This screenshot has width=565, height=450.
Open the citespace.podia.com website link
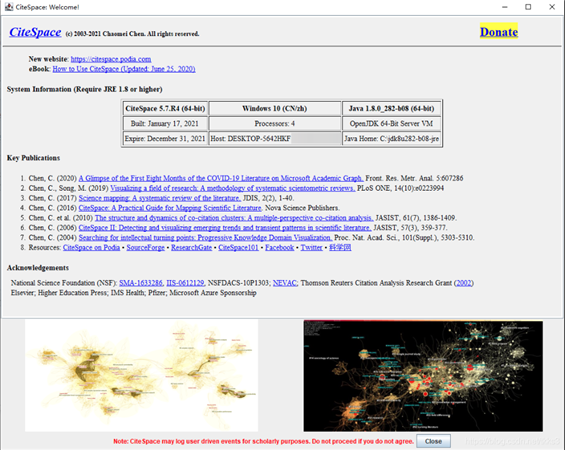(111, 59)
